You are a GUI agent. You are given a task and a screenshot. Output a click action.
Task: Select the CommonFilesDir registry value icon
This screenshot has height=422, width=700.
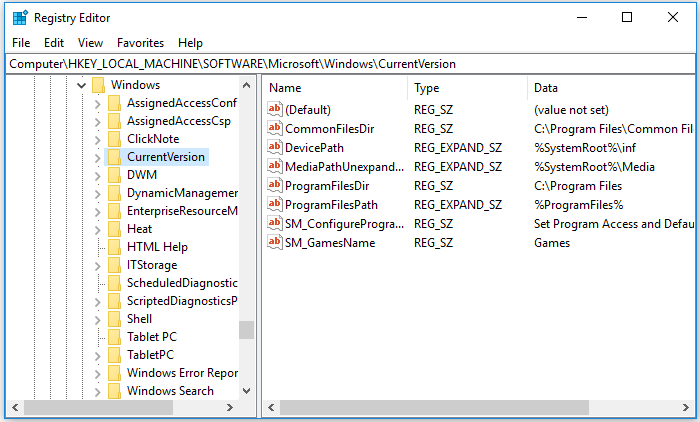(x=275, y=128)
